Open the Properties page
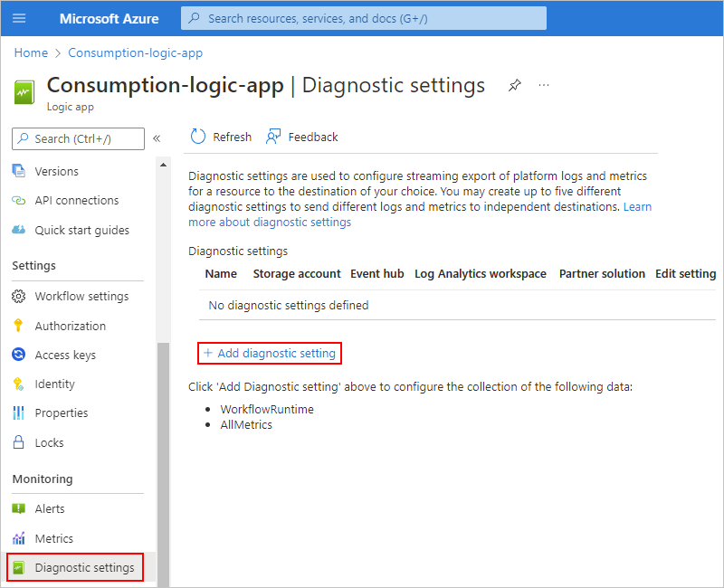724x588 pixels. click(64, 413)
